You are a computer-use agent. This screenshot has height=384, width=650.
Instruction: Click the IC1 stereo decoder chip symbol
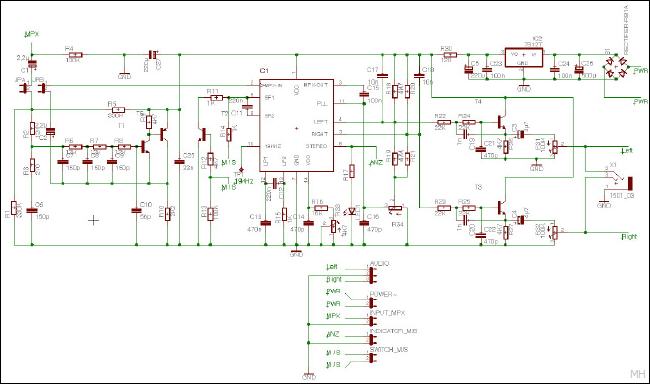coord(296,125)
